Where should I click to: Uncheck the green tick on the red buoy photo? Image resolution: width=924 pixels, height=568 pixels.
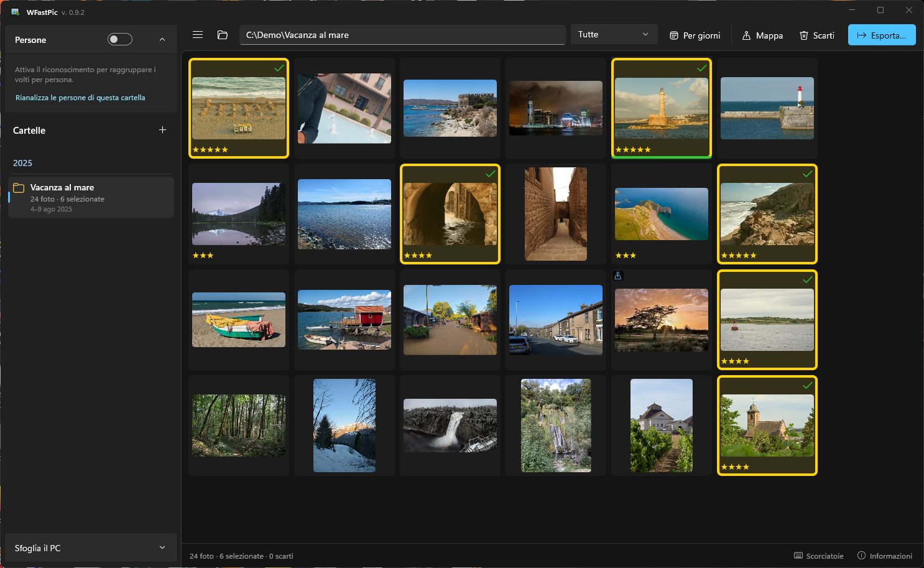[x=808, y=279]
